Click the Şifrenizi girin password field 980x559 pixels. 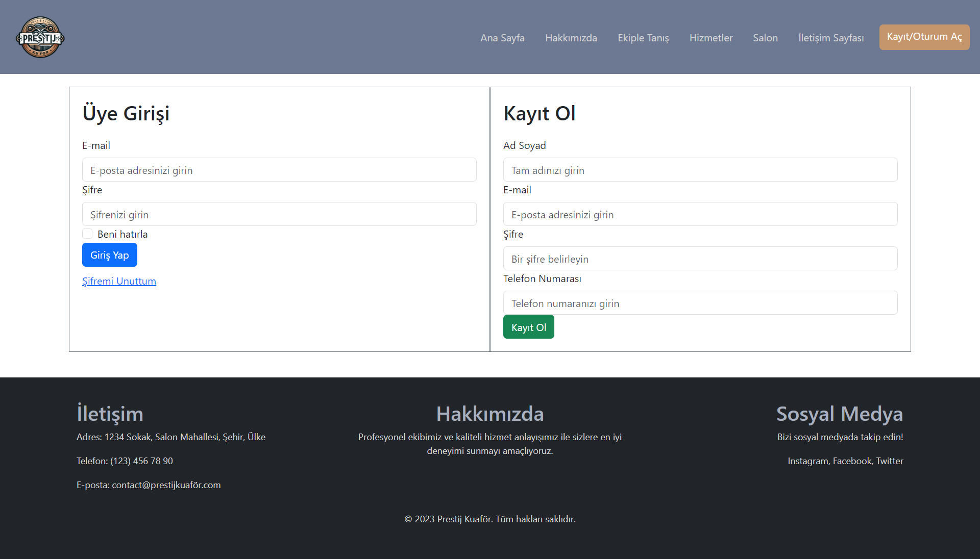coord(279,214)
